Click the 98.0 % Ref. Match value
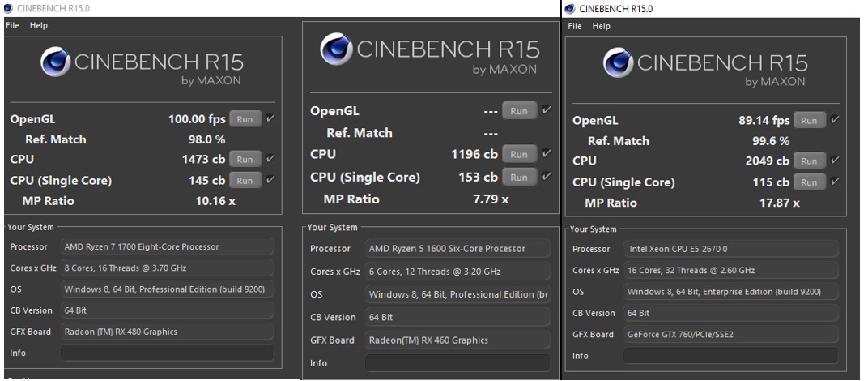 coord(207,139)
